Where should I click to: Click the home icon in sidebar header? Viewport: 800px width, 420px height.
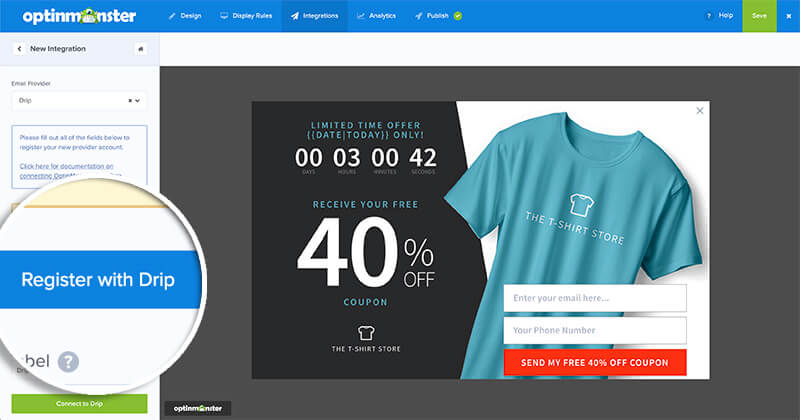click(141, 49)
